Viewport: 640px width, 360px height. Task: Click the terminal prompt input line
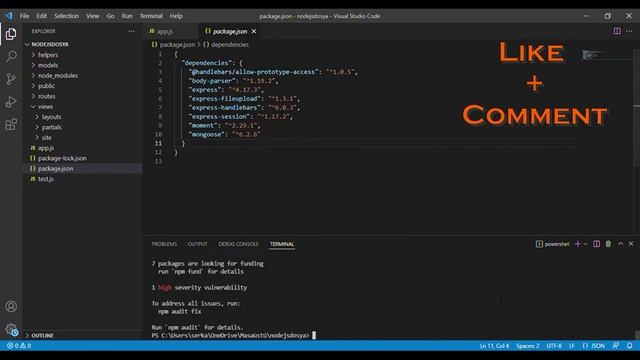pos(233,336)
